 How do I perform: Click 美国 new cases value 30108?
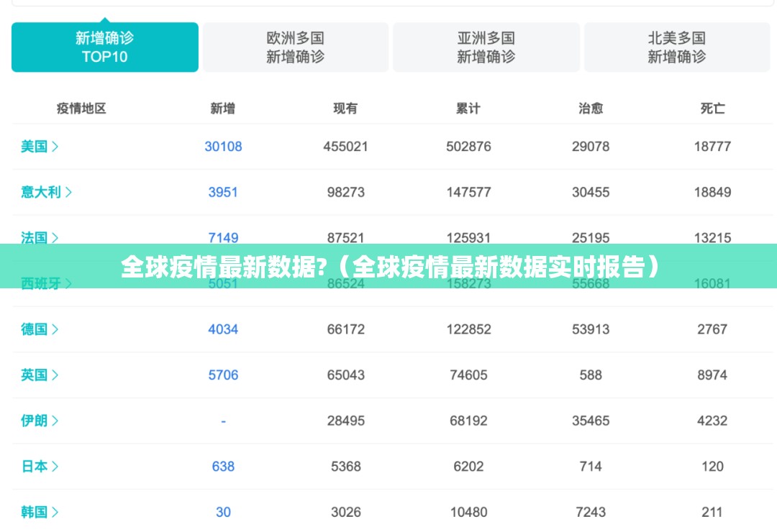[223, 147]
